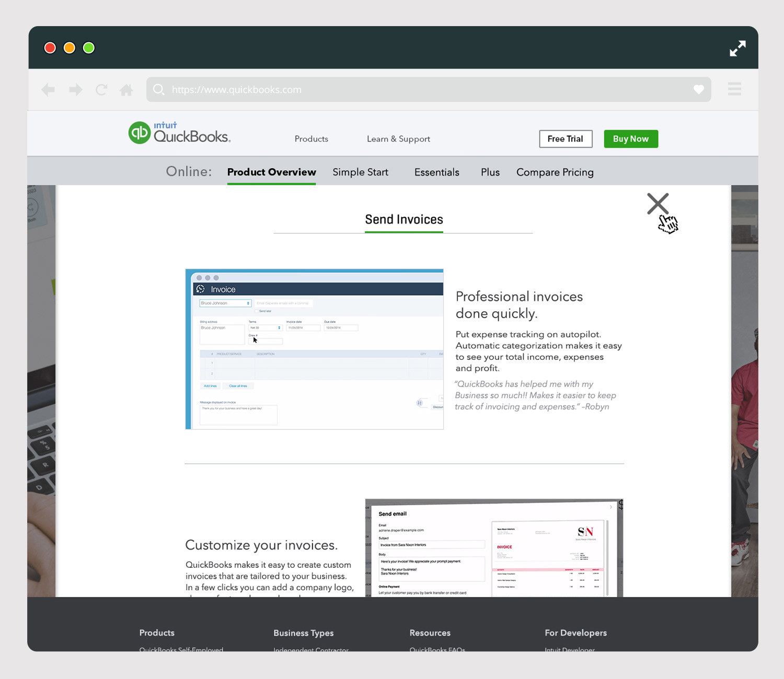Select the Product Overview tab
Viewport: 784px width, 679px height.
[271, 172]
